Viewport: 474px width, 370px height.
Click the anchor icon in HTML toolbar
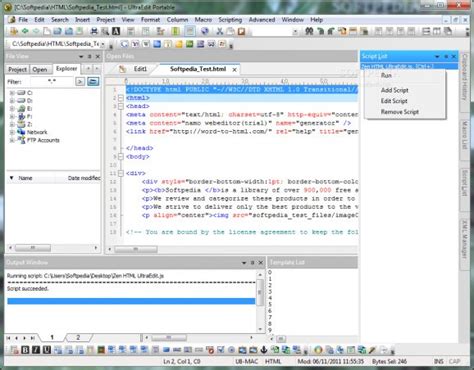coord(264,350)
